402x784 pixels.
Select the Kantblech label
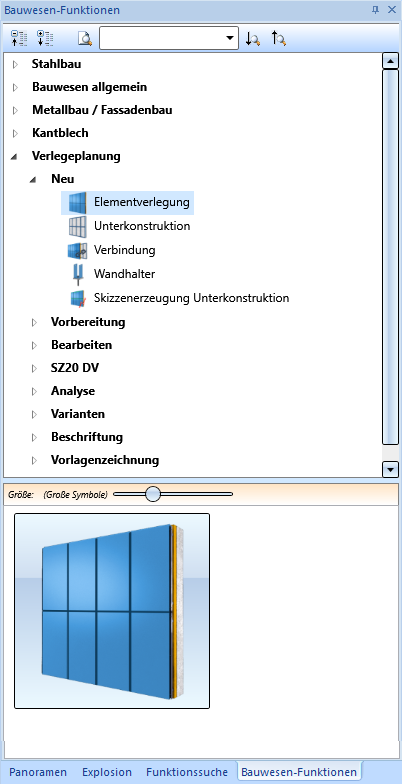tap(60, 133)
